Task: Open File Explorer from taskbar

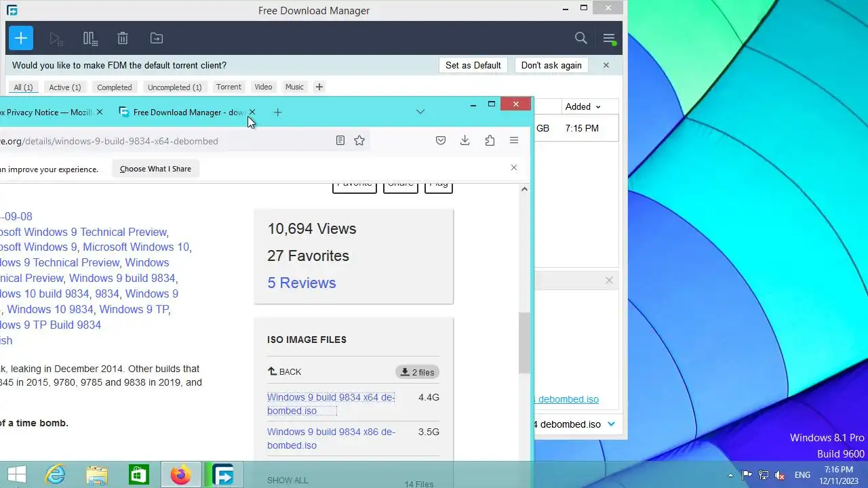Action: [x=97, y=475]
